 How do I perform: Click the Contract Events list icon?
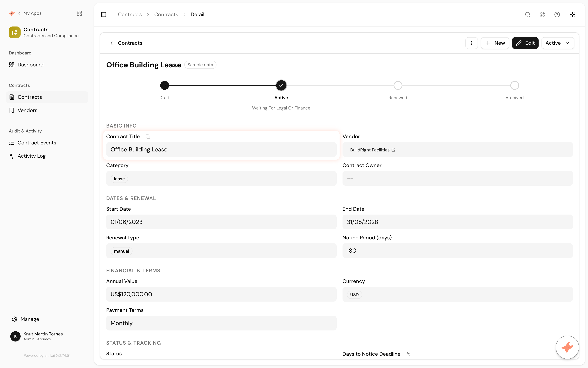point(12,143)
